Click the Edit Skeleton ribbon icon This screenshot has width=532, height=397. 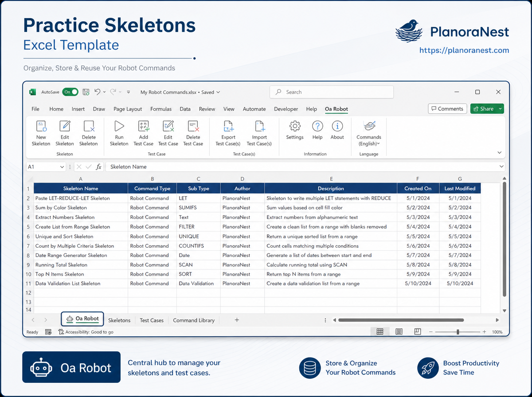pos(65,127)
